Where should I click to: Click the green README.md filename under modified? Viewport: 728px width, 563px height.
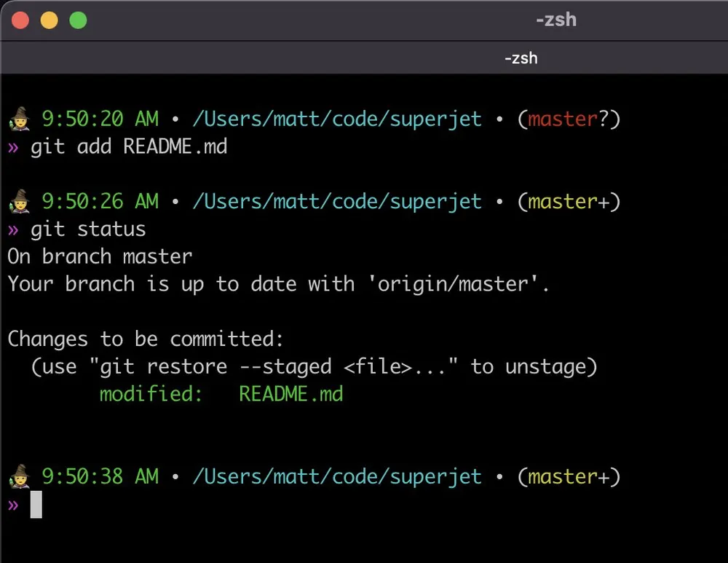coord(290,393)
